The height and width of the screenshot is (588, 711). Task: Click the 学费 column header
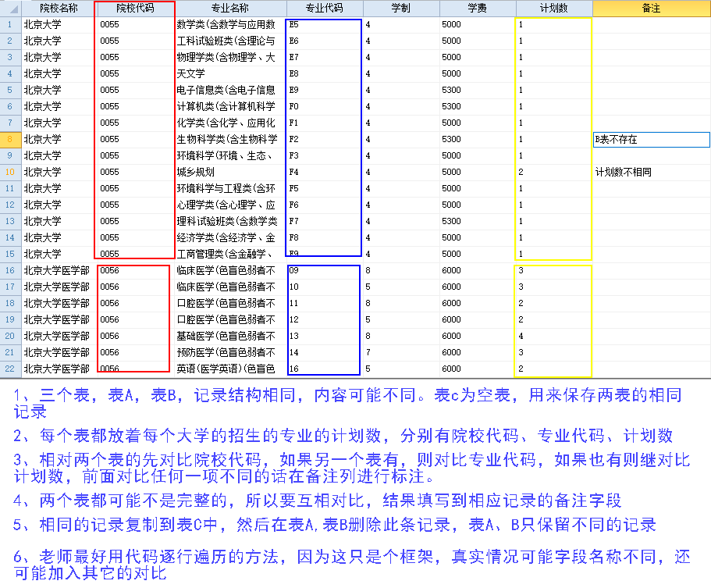478,8
